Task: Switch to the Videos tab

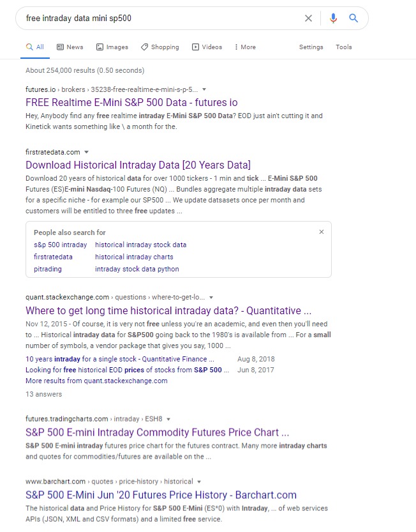Action: (207, 47)
